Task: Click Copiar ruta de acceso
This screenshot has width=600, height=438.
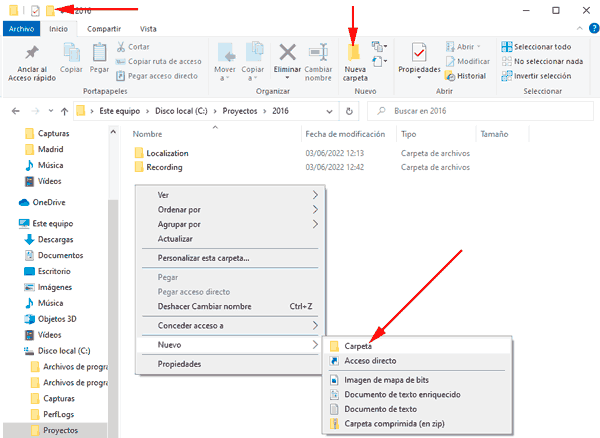Action: (x=158, y=61)
